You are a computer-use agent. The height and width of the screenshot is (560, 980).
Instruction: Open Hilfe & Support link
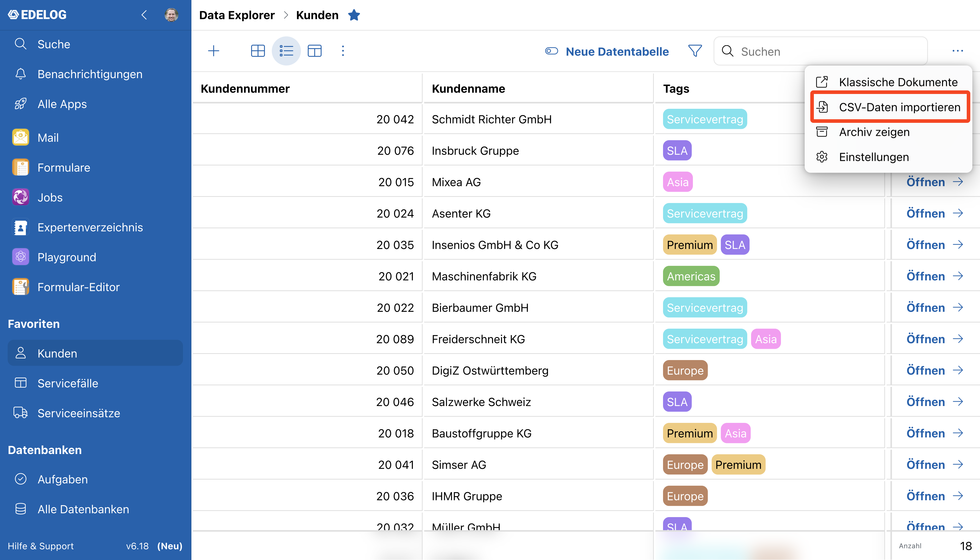click(x=41, y=546)
